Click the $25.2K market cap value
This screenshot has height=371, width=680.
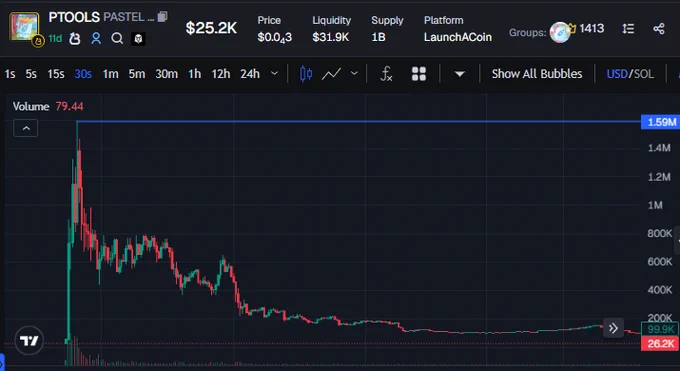(x=211, y=28)
